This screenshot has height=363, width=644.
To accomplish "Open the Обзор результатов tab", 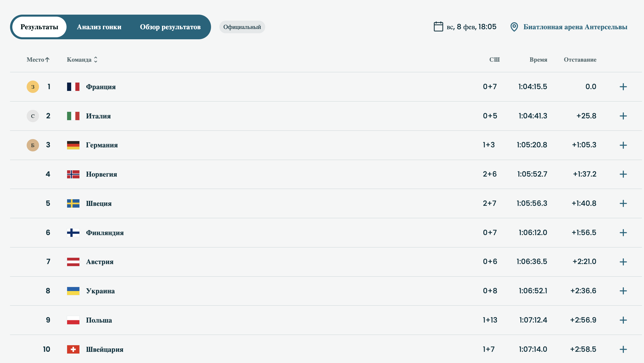I will [170, 27].
